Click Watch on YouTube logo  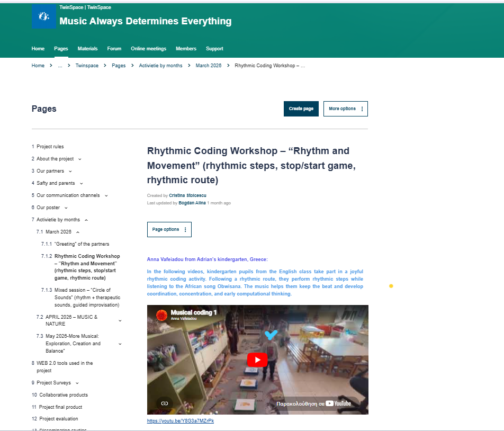pyautogui.click(x=338, y=403)
